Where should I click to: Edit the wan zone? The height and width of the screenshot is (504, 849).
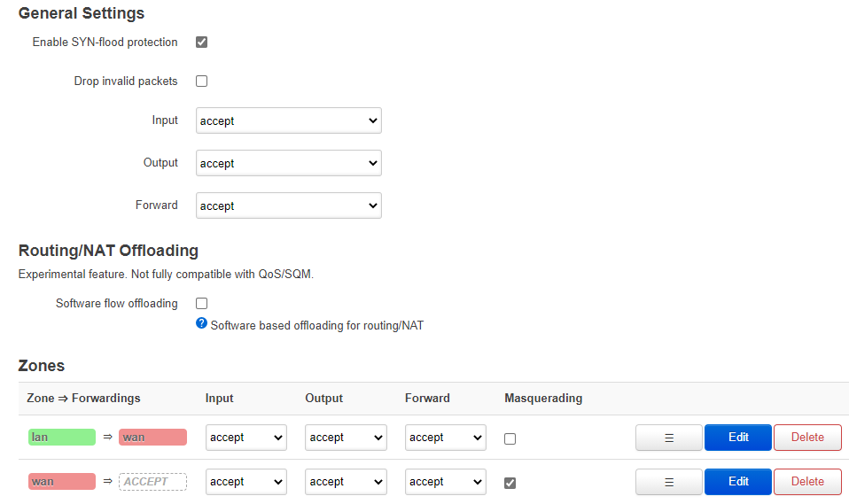[x=737, y=482]
